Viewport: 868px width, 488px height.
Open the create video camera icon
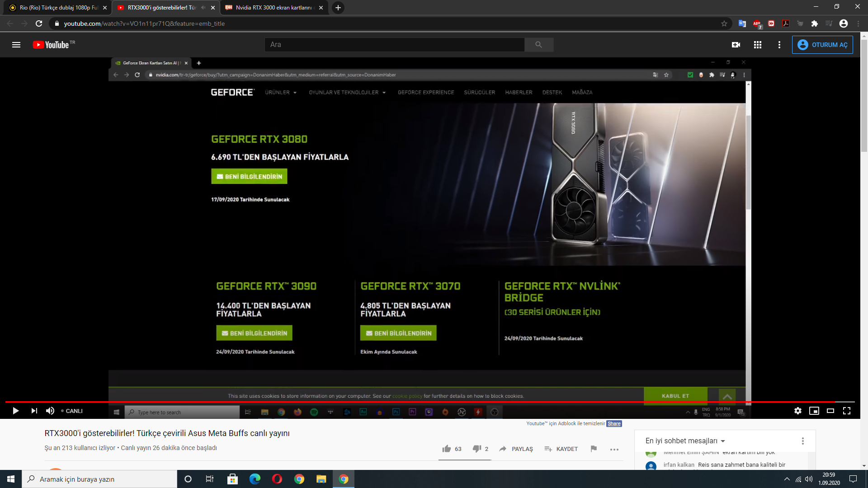point(736,45)
